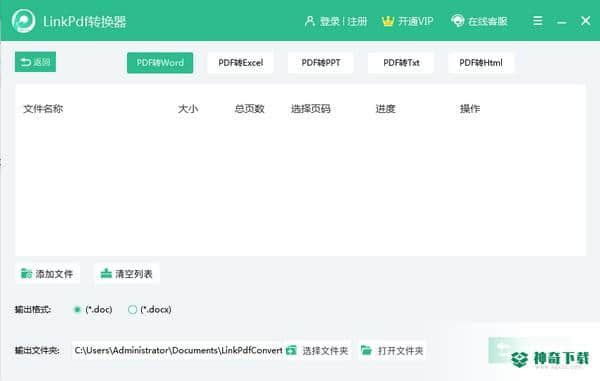This screenshot has width=600, height=381.
Task: Select the (*.docx) output format
Action: pyautogui.click(x=150, y=309)
